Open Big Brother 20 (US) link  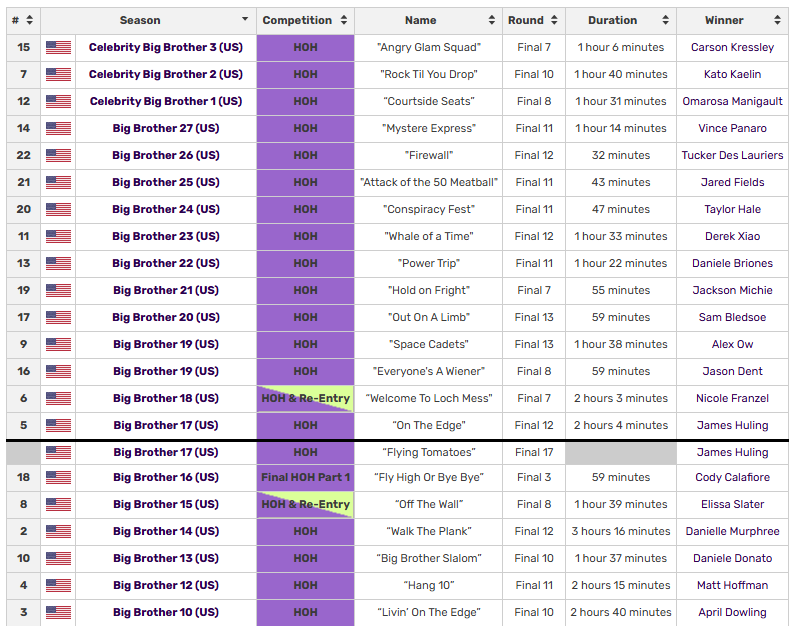coord(166,317)
